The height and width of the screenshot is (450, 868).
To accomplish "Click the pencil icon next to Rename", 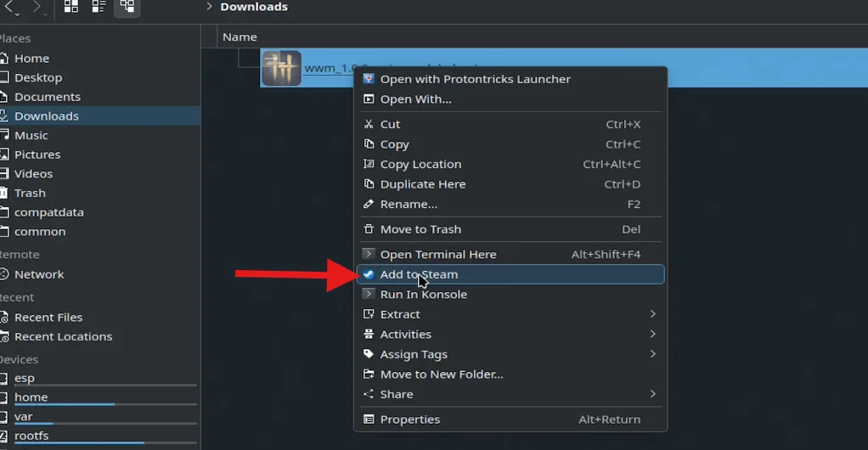I will point(369,204).
